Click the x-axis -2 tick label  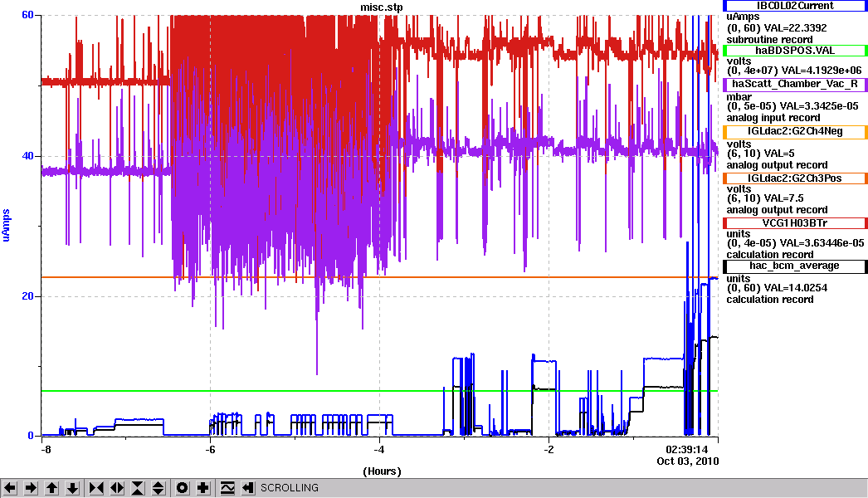pos(548,450)
